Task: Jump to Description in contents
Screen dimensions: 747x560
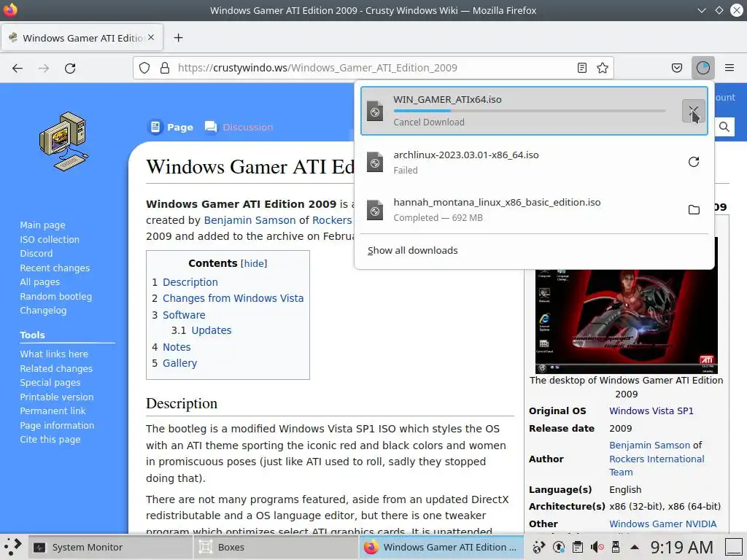Action: [190, 282]
